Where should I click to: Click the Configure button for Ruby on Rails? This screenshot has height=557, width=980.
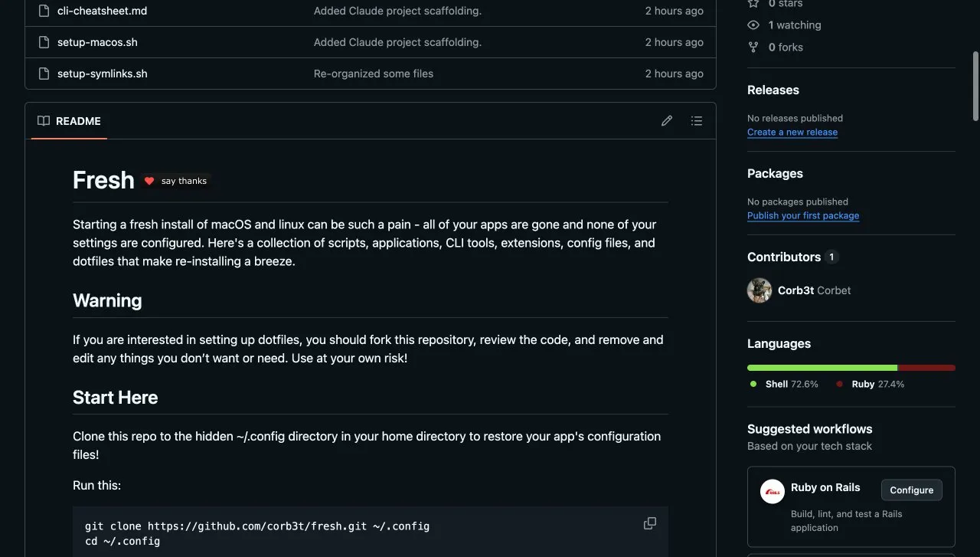(x=911, y=490)
